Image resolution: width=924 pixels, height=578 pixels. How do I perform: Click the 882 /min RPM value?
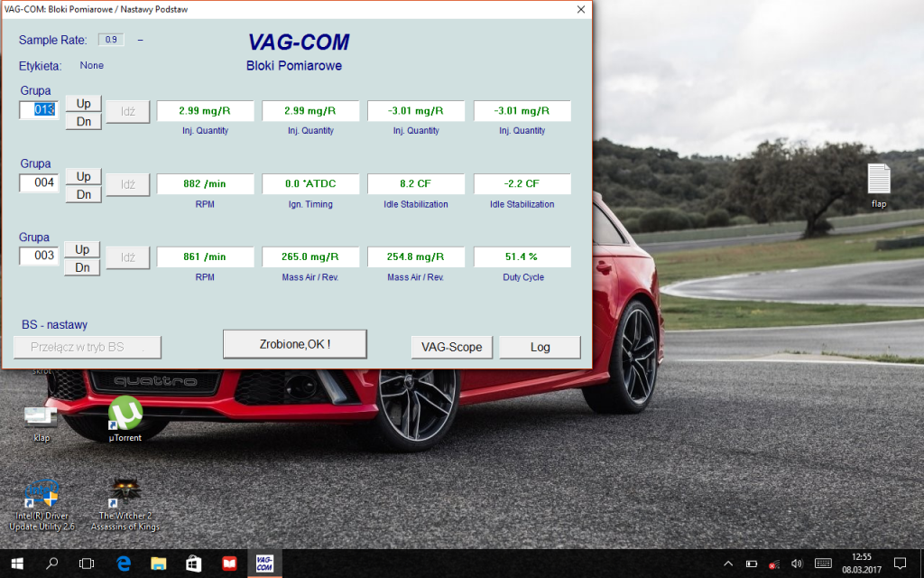coord(205,183)
